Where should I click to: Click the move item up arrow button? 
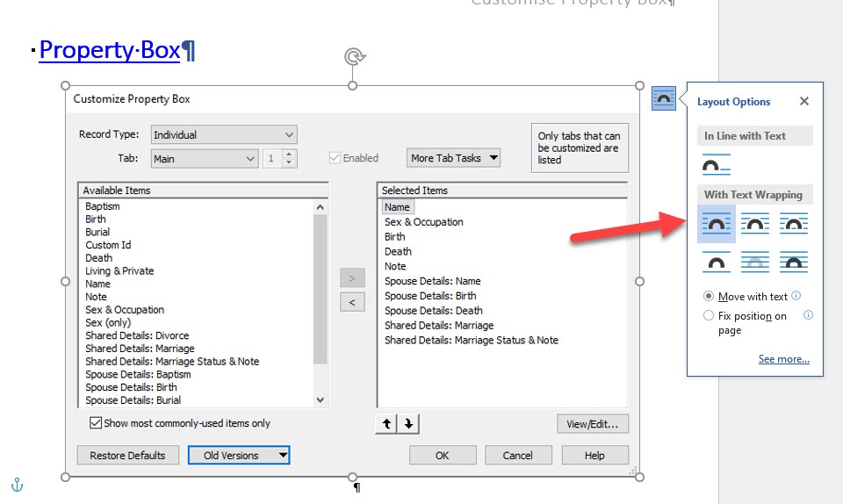pos(386,424)
